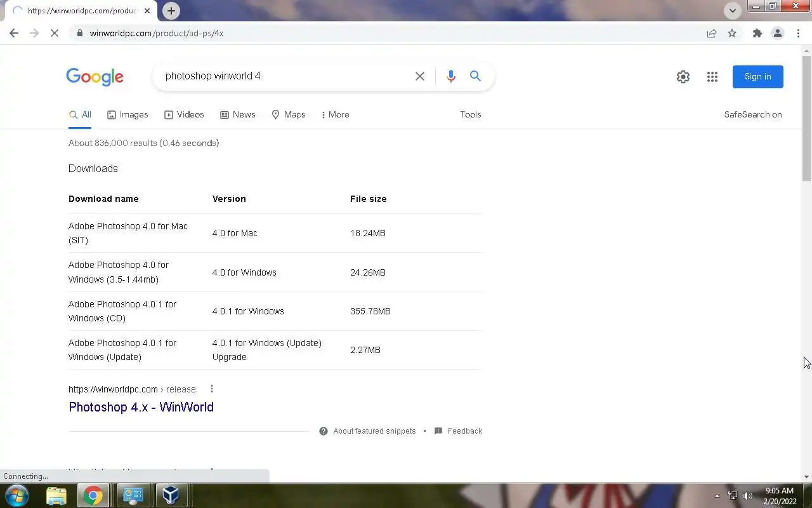Switch to the News tab
812x508 pixels.
click(x=237, y=115)
